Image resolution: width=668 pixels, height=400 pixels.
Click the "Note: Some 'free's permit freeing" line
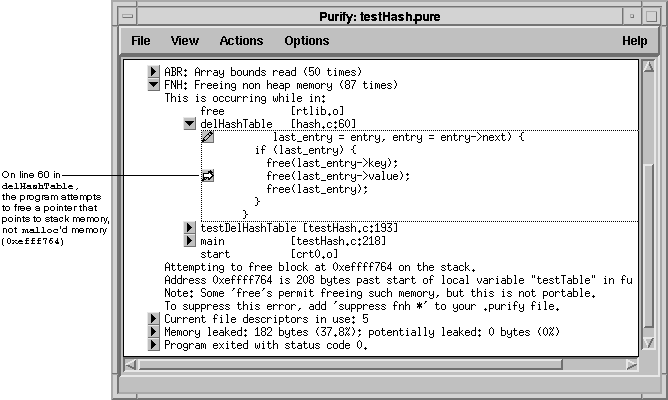click(380, 293)
